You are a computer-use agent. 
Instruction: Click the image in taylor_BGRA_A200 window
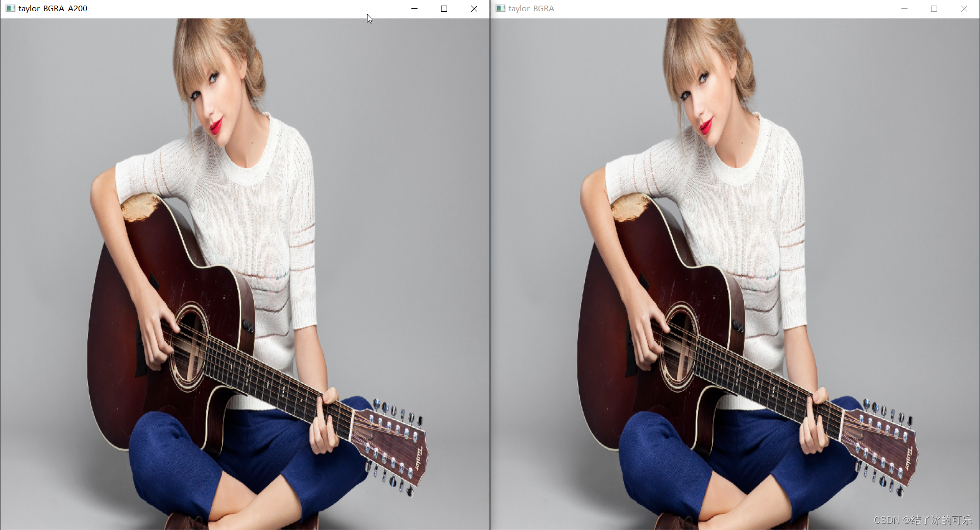point(245,274)
